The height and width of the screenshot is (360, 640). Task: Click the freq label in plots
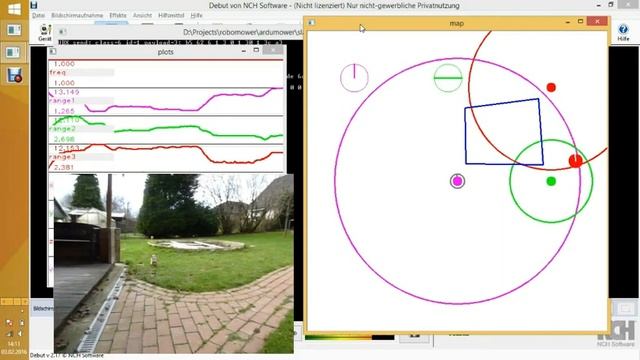point(58,72)
